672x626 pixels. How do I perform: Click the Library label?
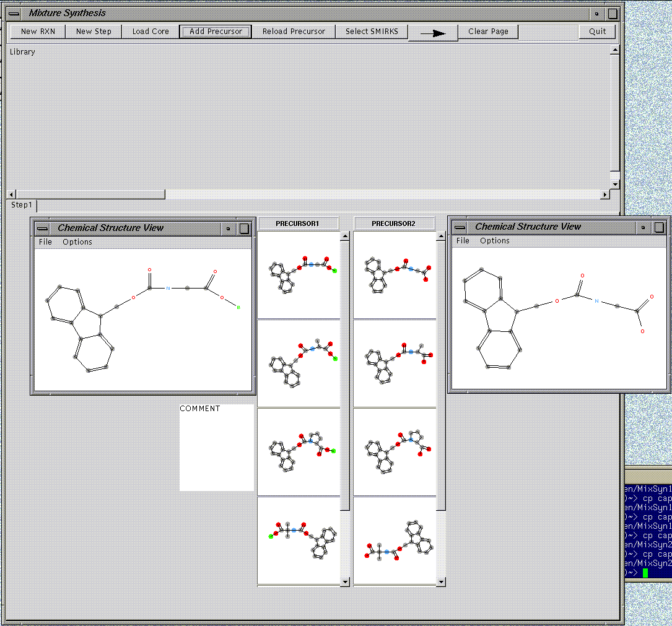22,52
